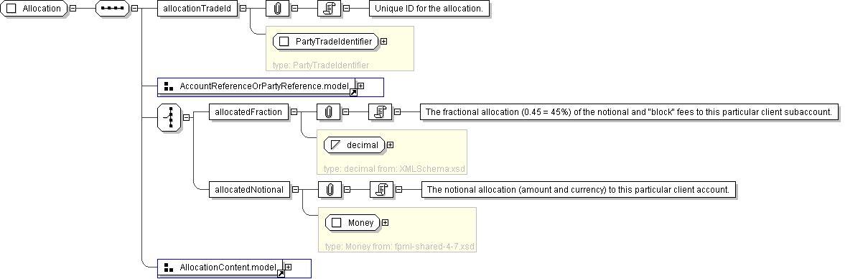Click the documentation scroll icon in allocationTradeId row
The image size is (868, 279).
[x=329, y=9]
